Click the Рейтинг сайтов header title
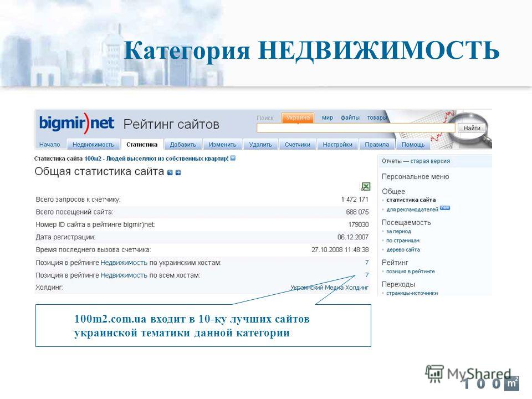The width and height of the screenshot is (532, 399). [171, 125]
